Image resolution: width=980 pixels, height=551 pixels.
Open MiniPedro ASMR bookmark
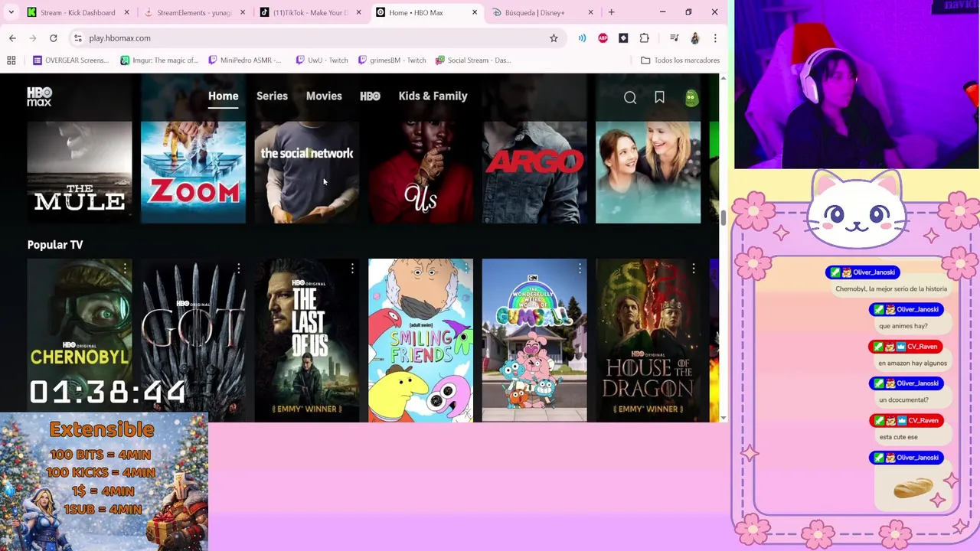click(x=245, y=60)
